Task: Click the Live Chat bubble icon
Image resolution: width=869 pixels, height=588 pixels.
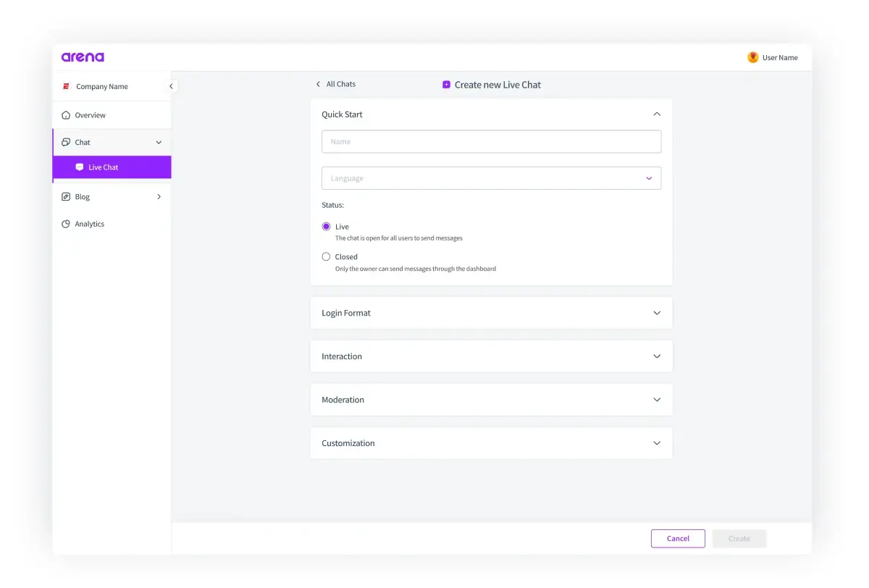Action: point(80,167)
